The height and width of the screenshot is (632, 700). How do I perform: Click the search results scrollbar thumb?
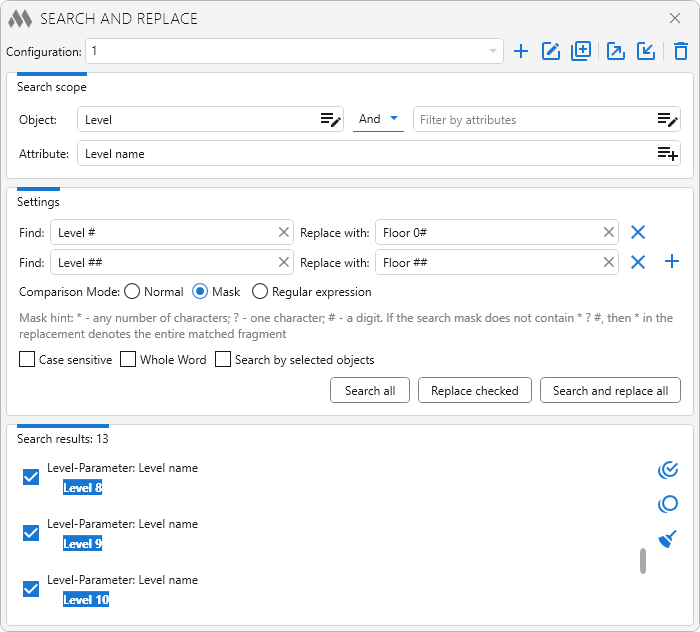[643, 561]
